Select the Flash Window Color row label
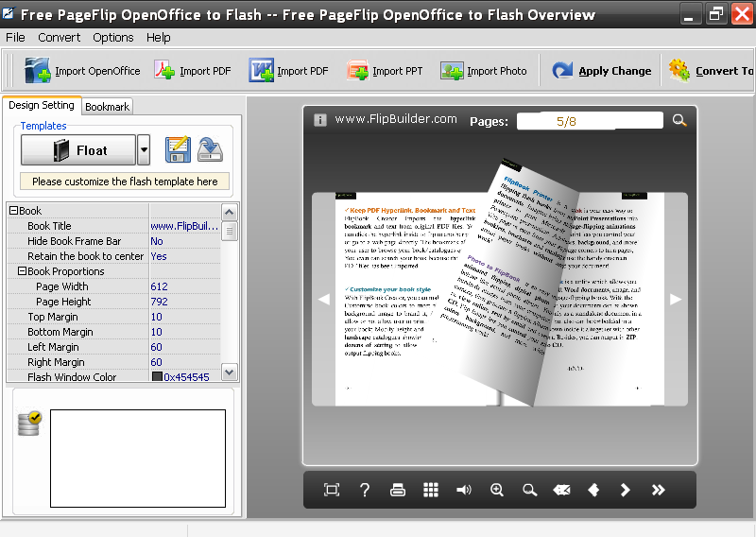The image size is (756, 537). [72, 377]
